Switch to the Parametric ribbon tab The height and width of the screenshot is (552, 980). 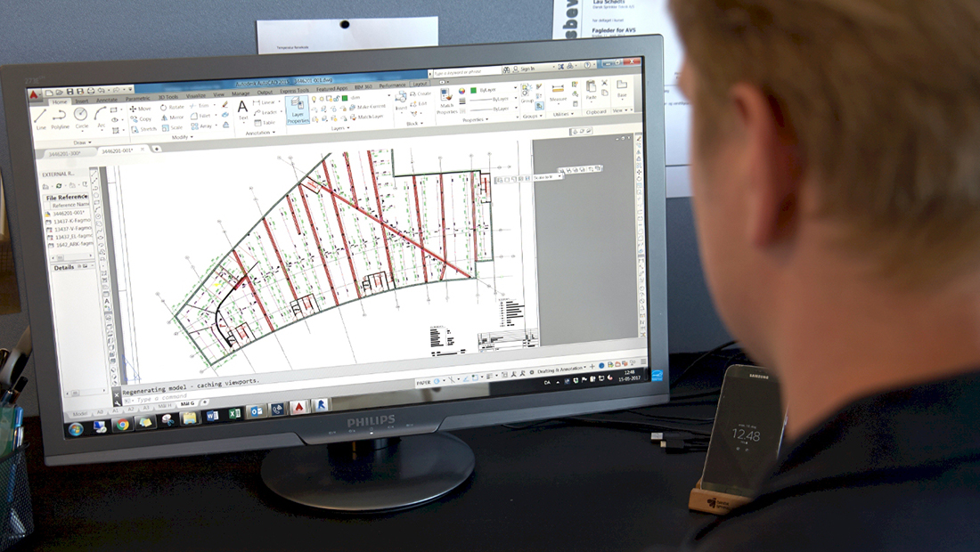pos(137,99)
